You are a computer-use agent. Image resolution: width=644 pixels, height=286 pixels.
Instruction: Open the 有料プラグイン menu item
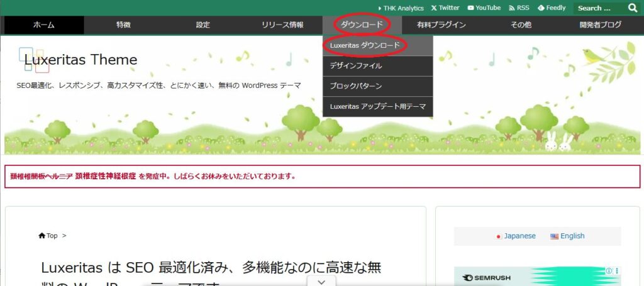441,25
